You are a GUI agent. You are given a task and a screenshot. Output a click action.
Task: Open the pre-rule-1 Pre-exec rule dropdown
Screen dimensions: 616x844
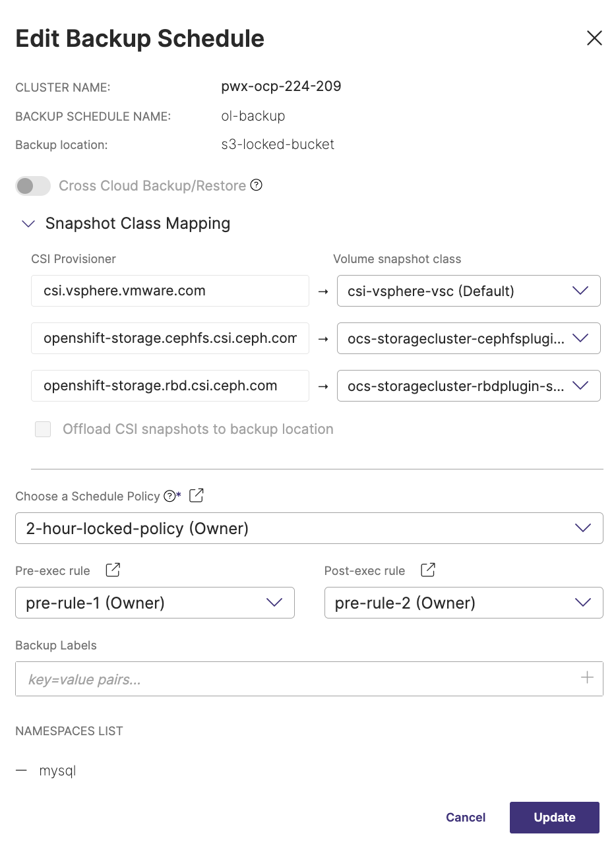click(x=154, y=603)
